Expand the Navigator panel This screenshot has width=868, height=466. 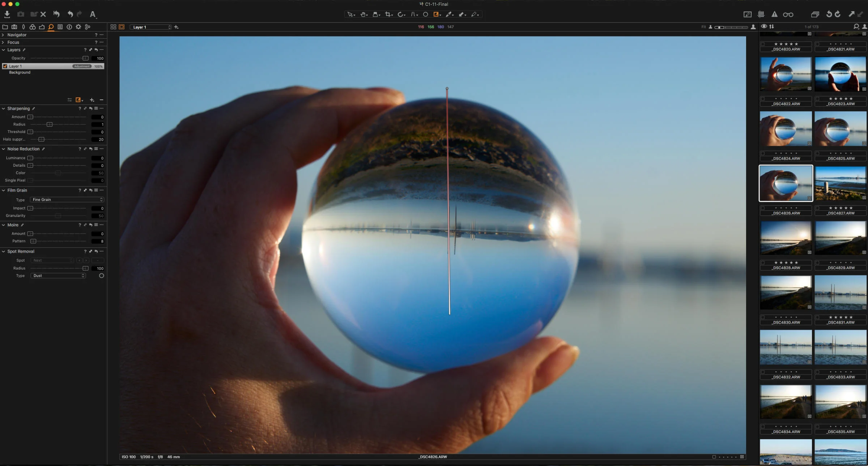(x=3, y=35)
